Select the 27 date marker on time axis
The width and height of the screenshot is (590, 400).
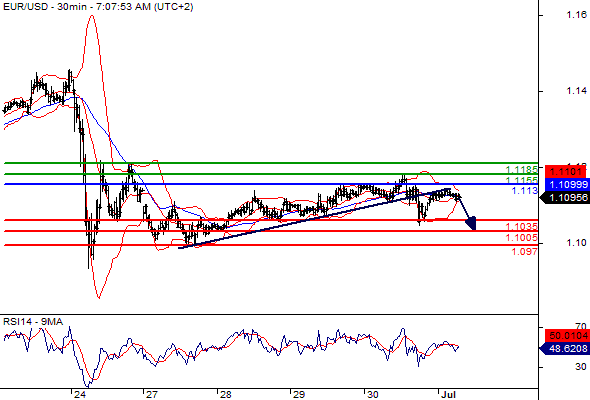[x=152, y=394]
